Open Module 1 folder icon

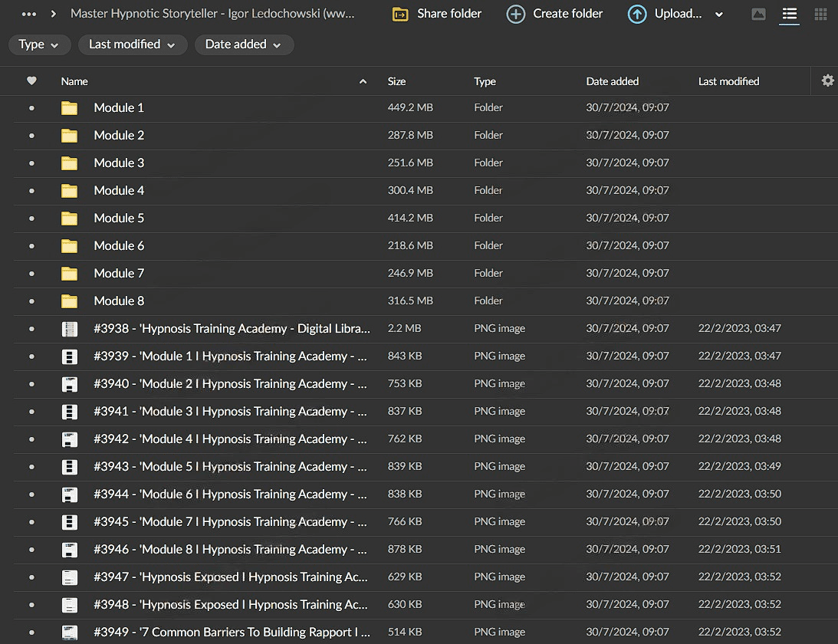point(69,108)
